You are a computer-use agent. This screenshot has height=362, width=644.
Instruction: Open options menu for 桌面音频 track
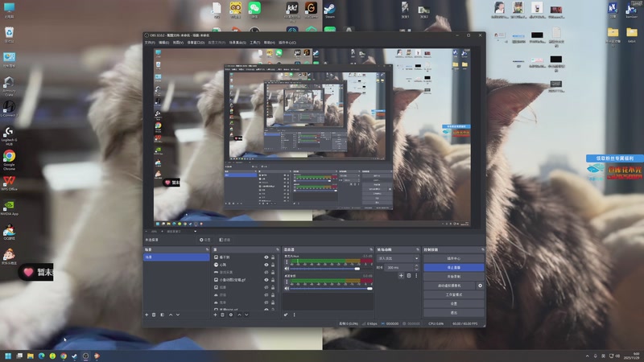(287, 282)
